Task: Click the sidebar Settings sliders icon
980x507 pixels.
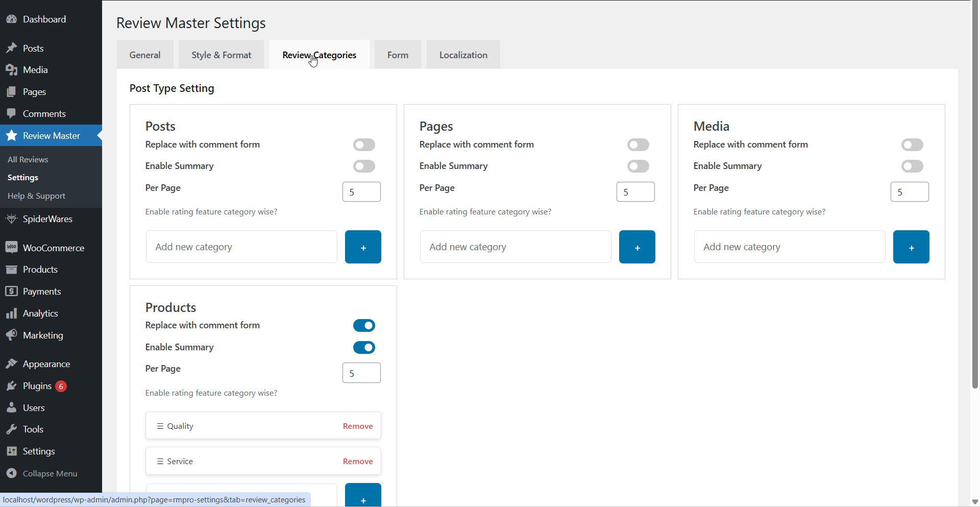Action: coord(12,451)
